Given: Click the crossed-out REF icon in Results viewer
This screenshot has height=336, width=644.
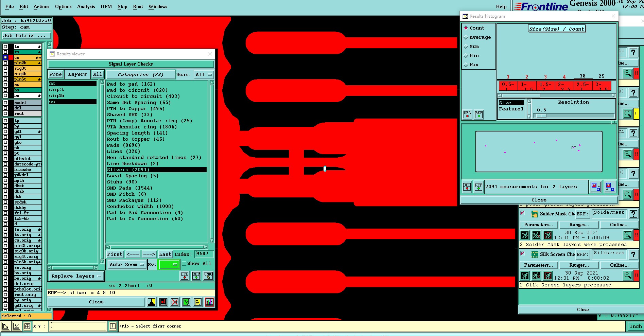Looking at the screenshot, I should 175,302.
